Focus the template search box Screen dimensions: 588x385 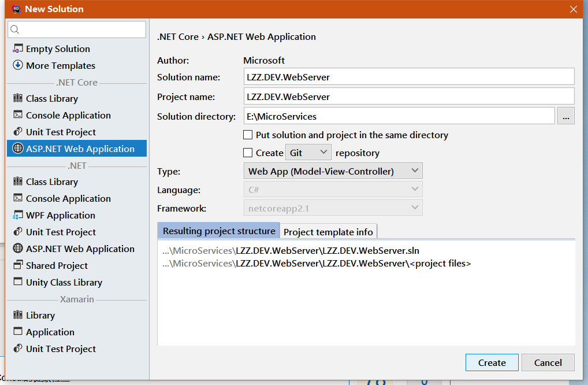pos(77,29)
